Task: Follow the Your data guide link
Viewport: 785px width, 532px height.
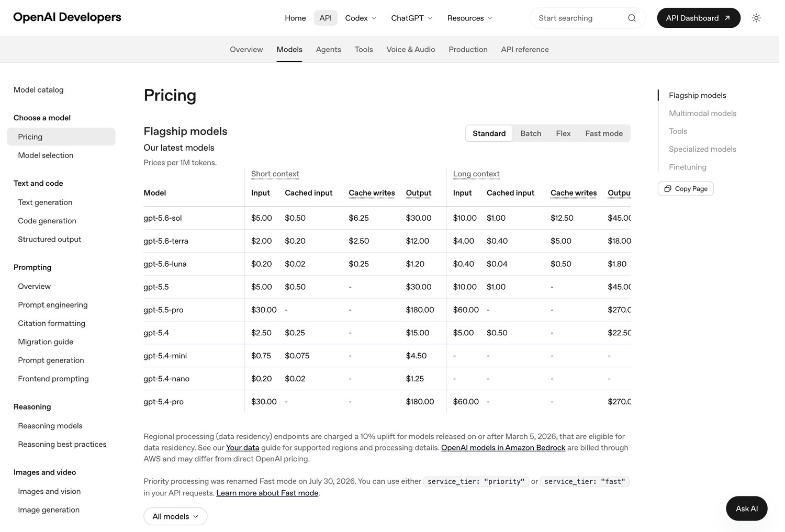Action: [x=243, y=448]
